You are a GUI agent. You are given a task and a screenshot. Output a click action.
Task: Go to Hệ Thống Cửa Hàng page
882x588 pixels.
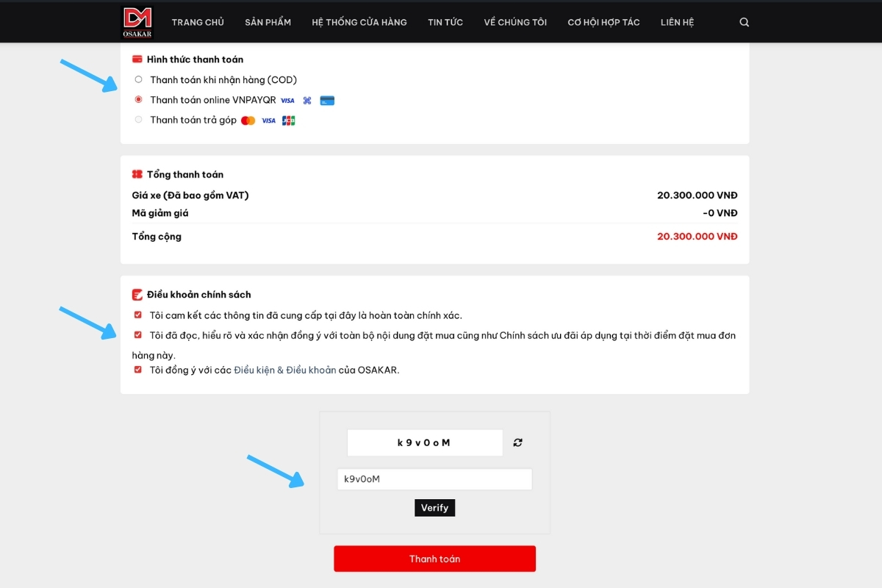click(x=359, y=22)
